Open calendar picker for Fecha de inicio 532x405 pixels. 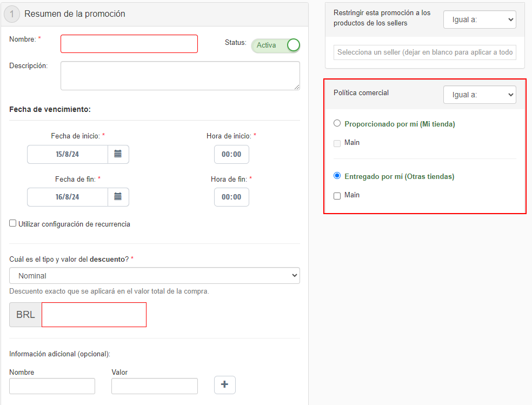(118, 154)
